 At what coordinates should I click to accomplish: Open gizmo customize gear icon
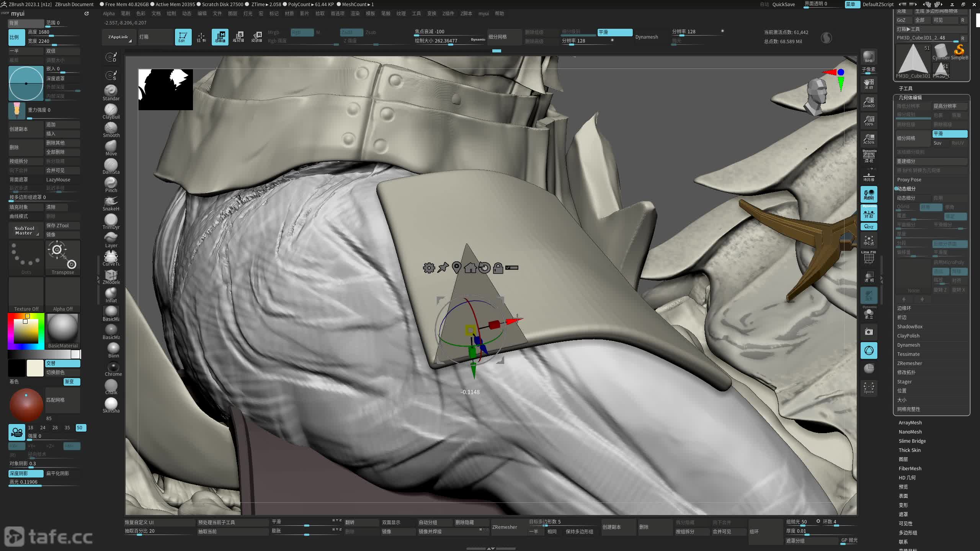coord(429,268)
